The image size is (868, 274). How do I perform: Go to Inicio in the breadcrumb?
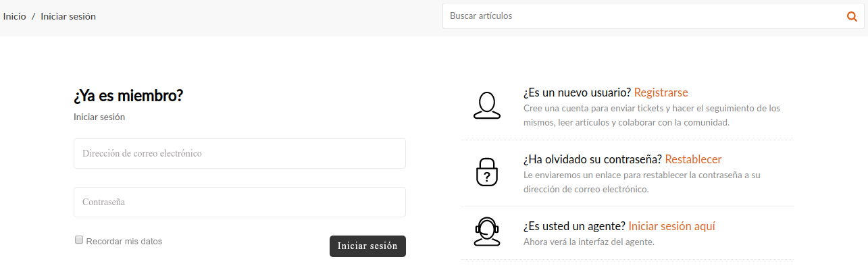(x=14, y=16)
